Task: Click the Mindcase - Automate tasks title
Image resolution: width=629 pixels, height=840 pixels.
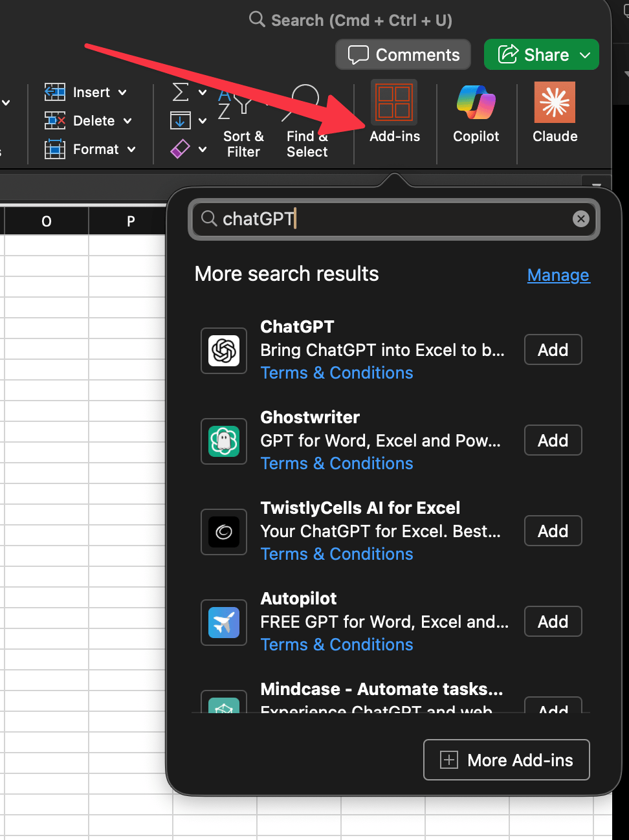Action: point(382,689)
